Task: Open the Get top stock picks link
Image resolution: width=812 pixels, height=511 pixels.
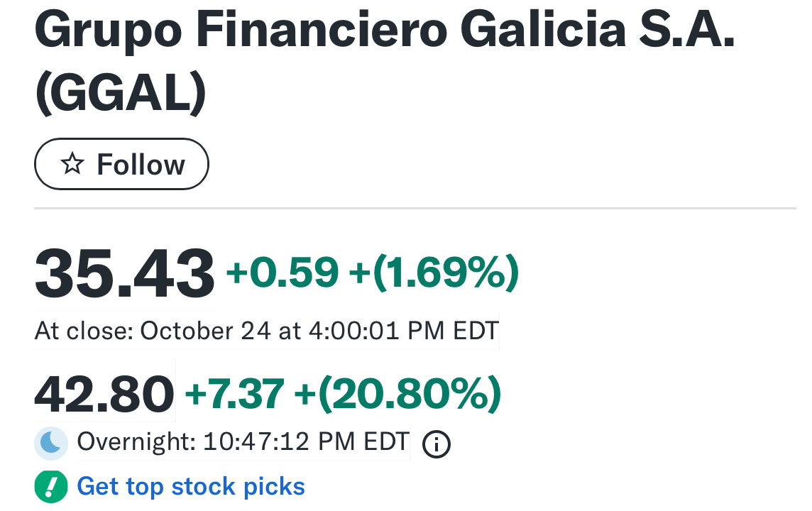Action: 191,487
